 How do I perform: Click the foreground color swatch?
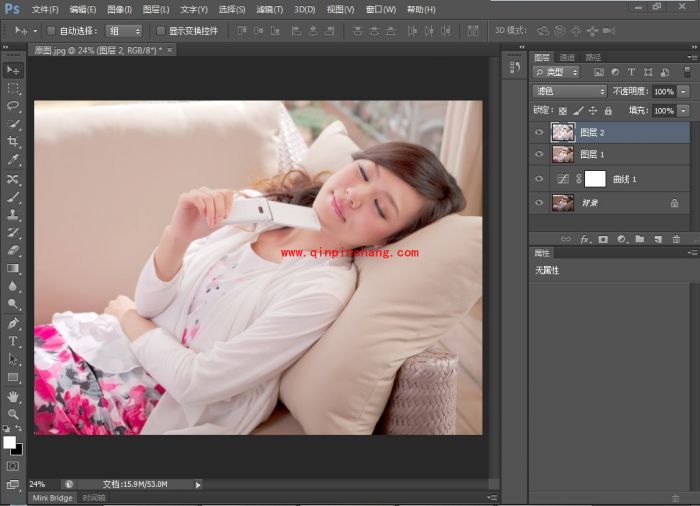point(10,442)
